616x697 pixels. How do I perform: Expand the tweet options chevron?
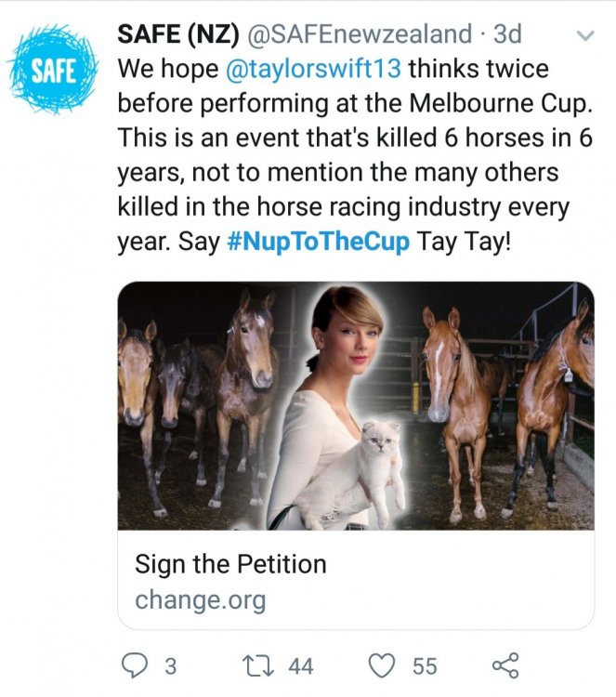coord(584,37)
